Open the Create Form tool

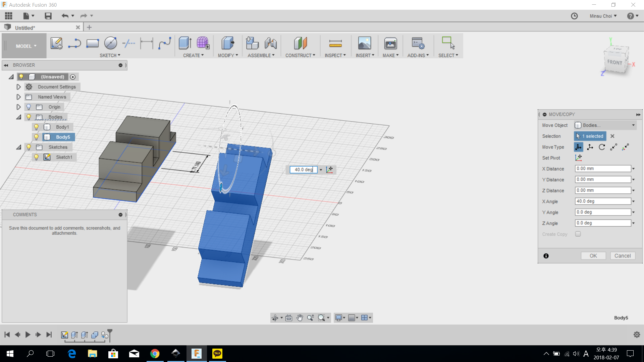pos(203,43)
